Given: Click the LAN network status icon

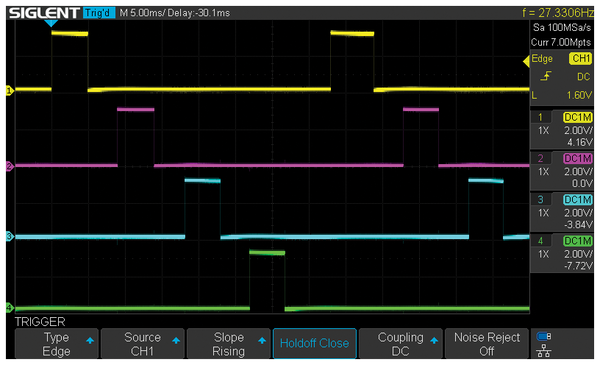Looking at the screenshot, I should click(544, 350).
